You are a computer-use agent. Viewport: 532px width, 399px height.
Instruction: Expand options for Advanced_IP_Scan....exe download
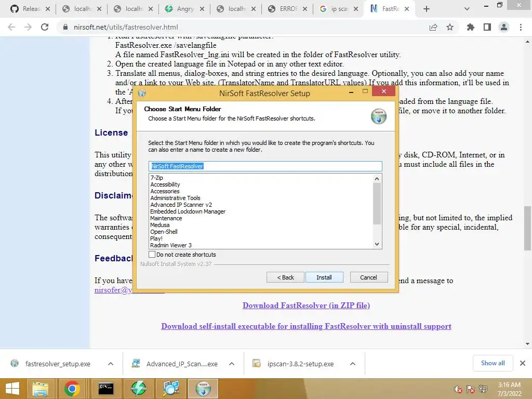232,364
